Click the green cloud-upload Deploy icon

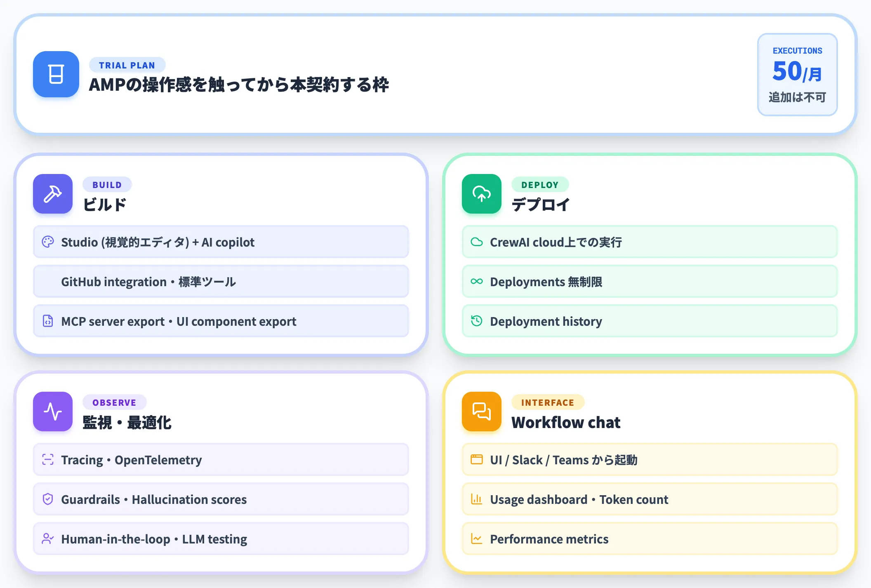coord(482,194)
